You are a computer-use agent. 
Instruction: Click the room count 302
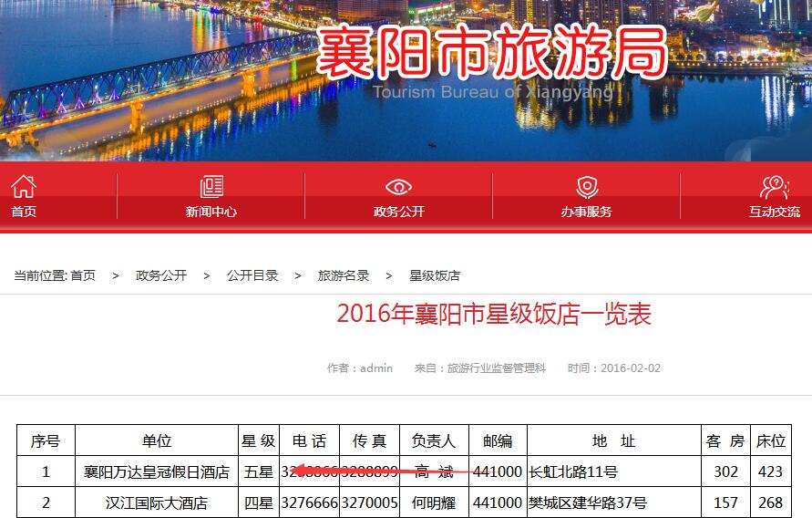click(x=726, y=471)
